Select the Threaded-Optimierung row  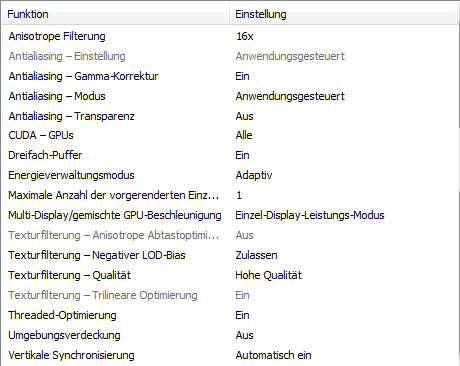pyautogui.click(x=230, y=315)
